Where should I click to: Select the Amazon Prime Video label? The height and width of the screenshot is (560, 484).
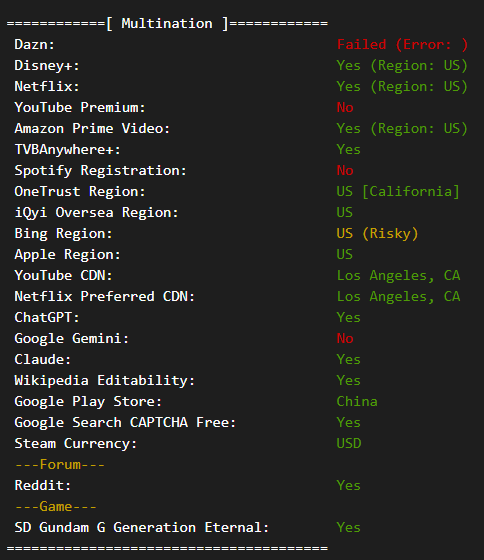coord(92,129)
